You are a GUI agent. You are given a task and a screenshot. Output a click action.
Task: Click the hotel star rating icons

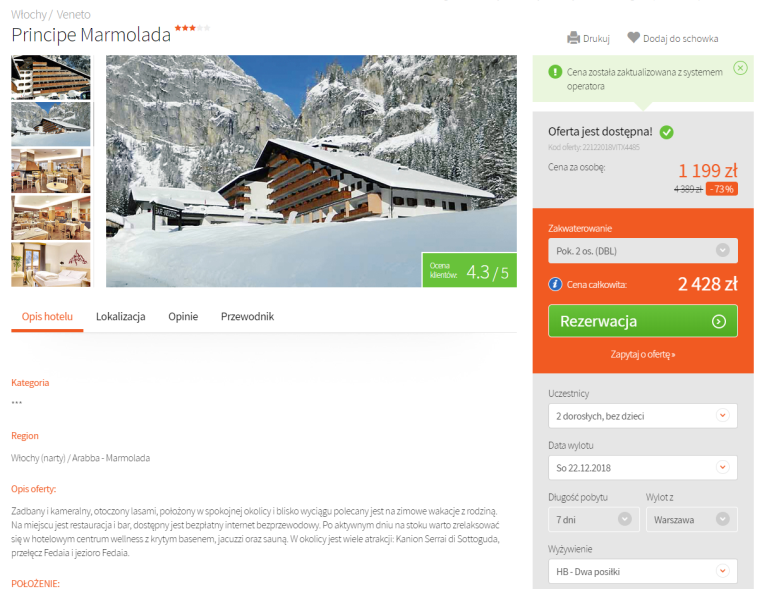(x=192, y=28)
